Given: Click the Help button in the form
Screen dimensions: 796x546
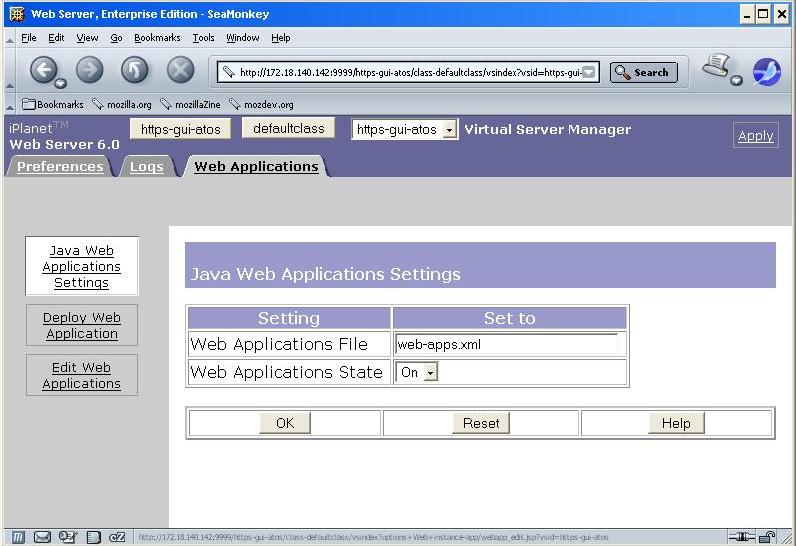Looking at the screenshot, I should pos(676,423).
